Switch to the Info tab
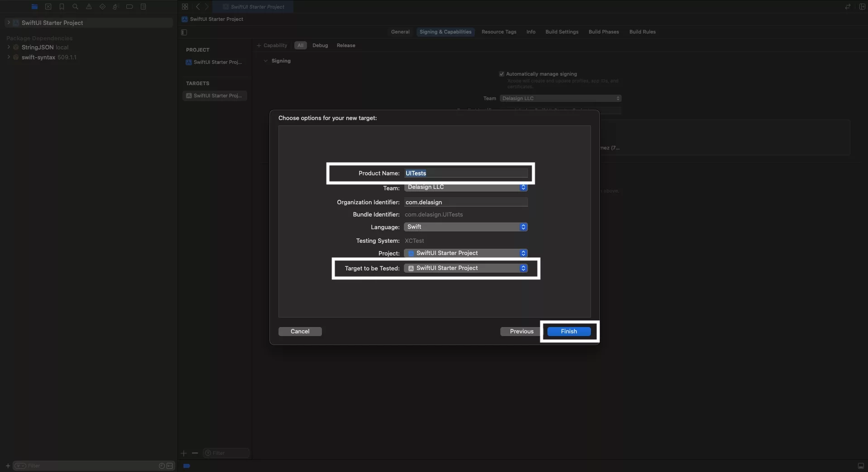The height and width of the screenshot is (472, 868). [531, 32]
